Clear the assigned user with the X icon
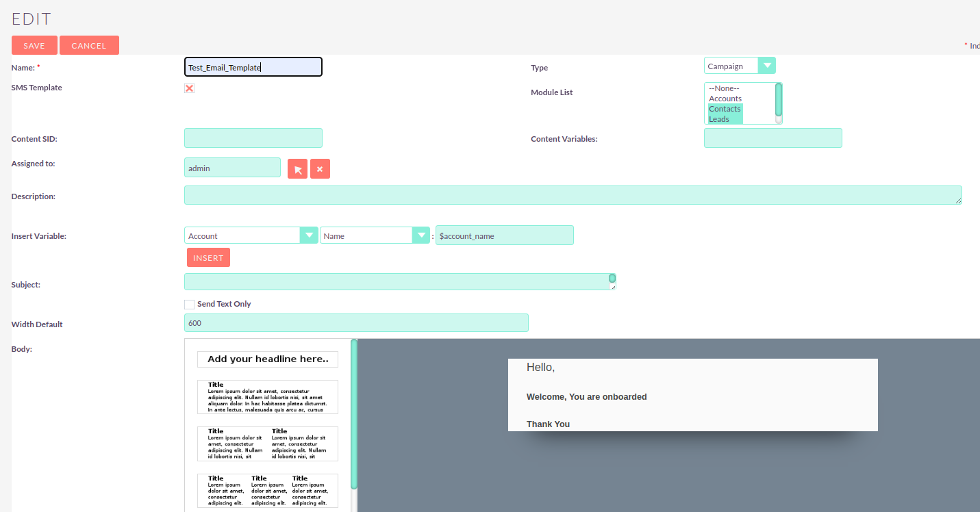 pyautogui.click(x=320, y=169)
